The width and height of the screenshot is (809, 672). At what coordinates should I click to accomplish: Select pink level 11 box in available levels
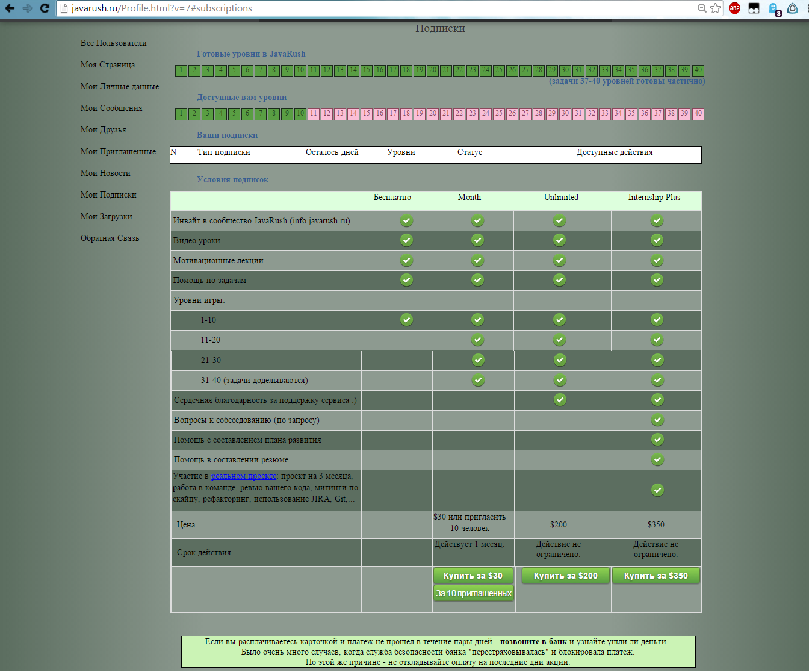[314, 114]
